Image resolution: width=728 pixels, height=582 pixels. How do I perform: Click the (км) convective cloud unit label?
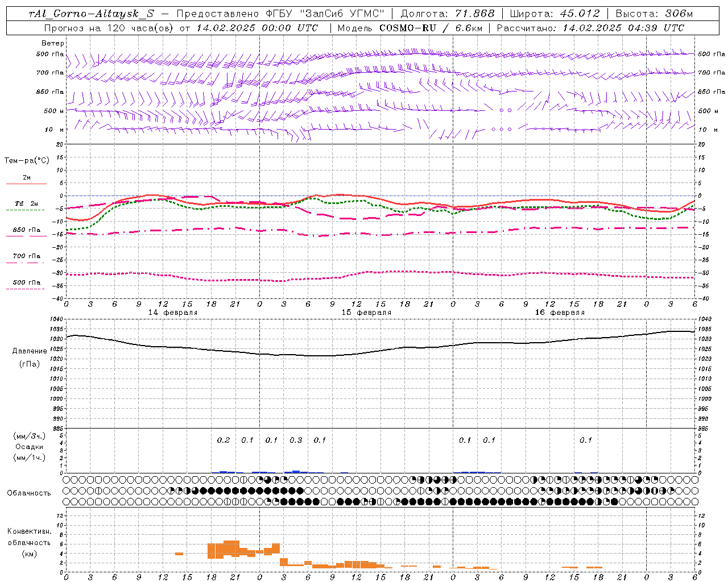[x=29, y=554]
